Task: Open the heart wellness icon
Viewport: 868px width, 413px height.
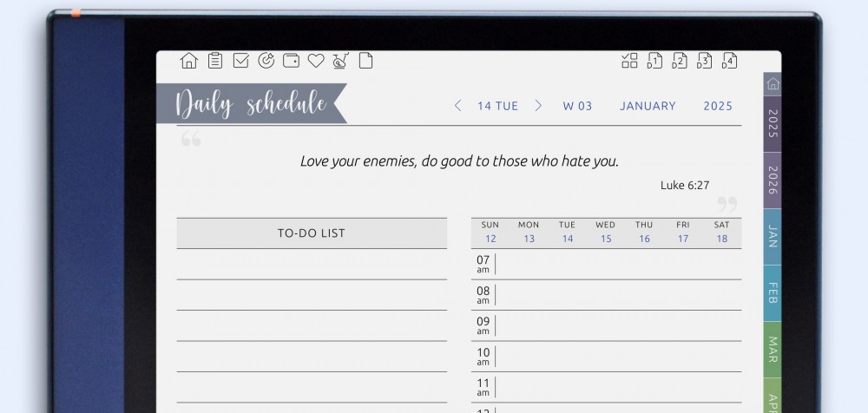Action: click(x=316, y=61)
